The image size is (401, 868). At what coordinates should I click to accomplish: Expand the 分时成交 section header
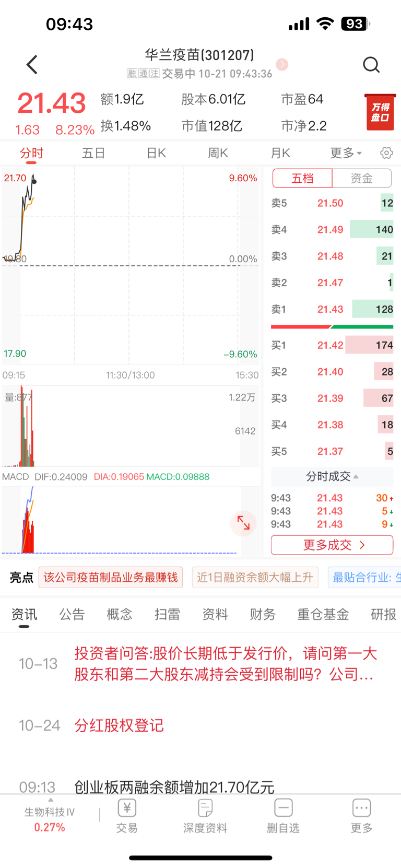coord(332,476)
